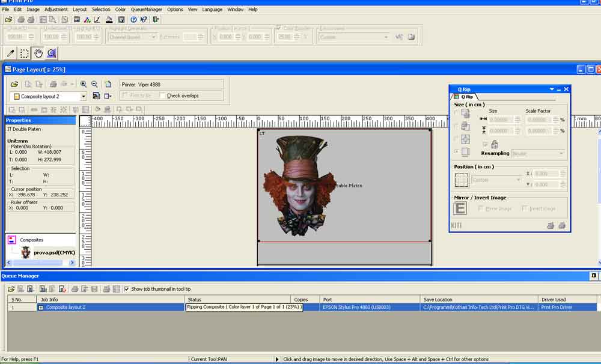Click the ink fill icon in main toolbar
601x364 pixels.
tap(109, 20)
